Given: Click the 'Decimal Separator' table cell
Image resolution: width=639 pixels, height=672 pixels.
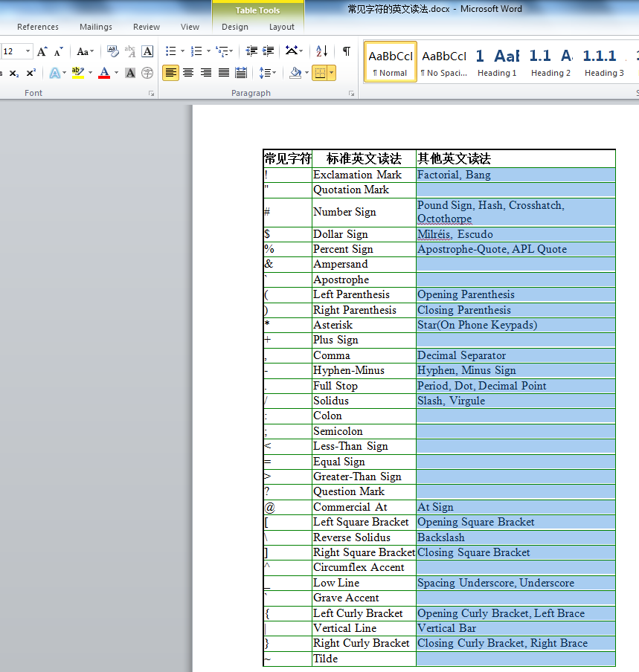Looking at the screenshot, I should (x=516, y=355).
